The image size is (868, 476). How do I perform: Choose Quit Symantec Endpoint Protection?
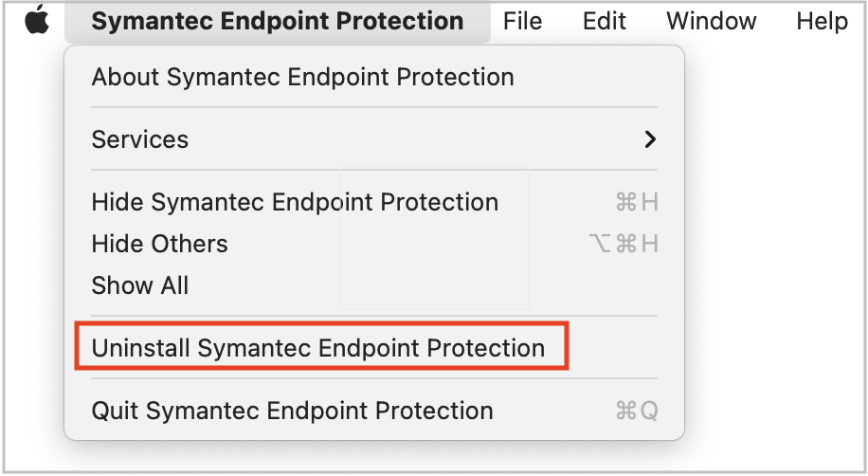[x=374, y=411]
